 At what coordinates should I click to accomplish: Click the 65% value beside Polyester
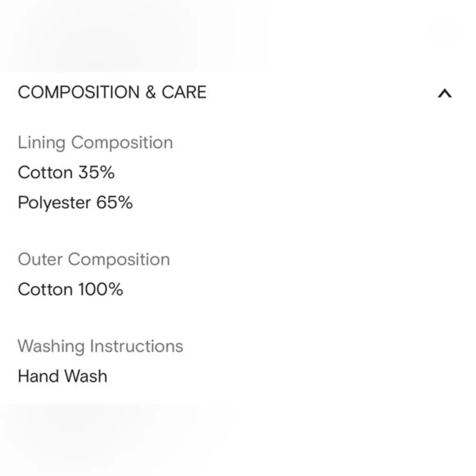115,203
